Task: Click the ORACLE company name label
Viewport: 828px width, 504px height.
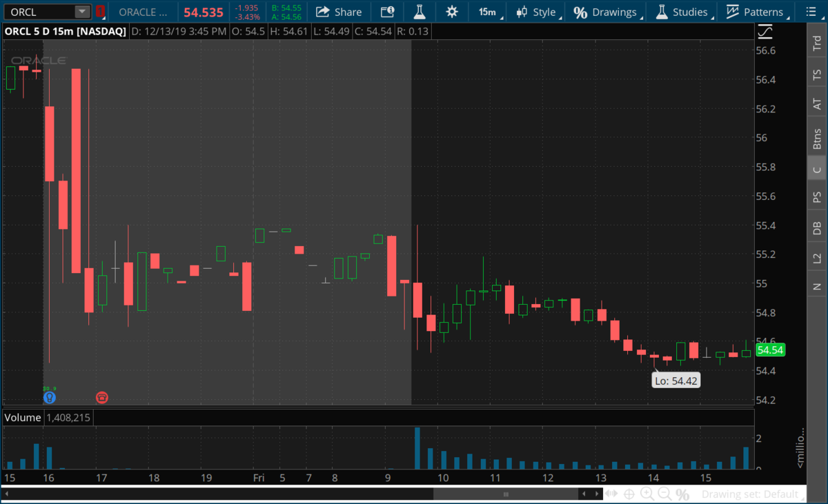Action: point(143,12)
